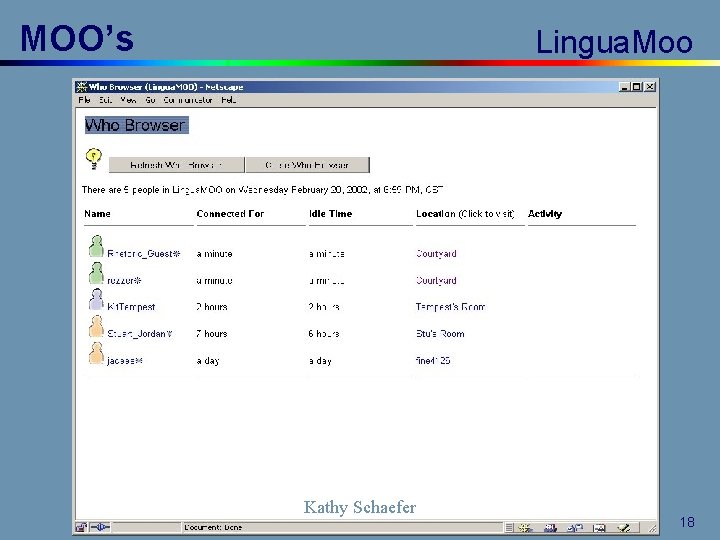Viewport: 720px width, 540px height.
Task: Click '7 hours' connected time for Stuart_Jordan
Action: [212, 334]
